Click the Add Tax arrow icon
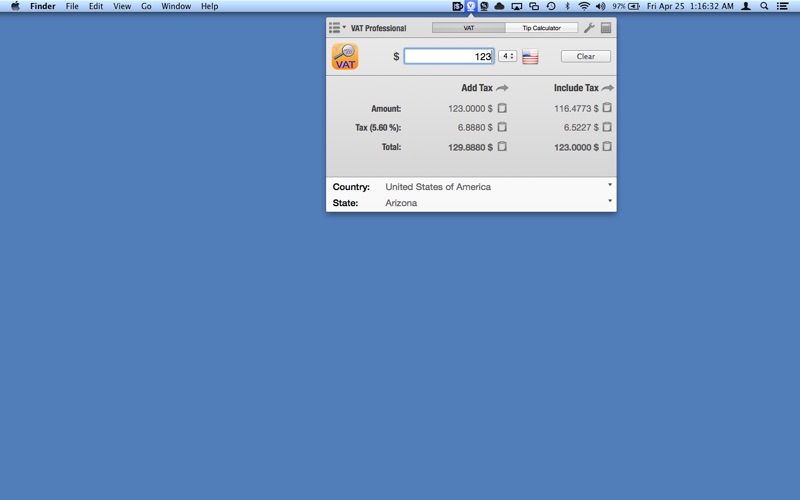 pyautogui.click(x=502, y=88)
